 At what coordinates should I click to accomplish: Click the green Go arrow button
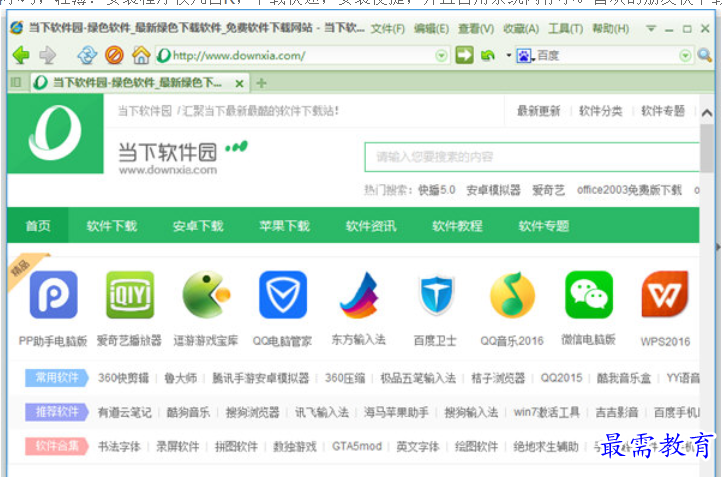tap(464, 55)
